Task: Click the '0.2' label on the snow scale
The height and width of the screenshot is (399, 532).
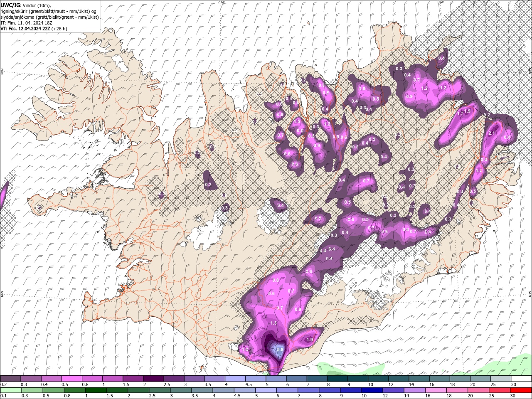Action: pyautogui.click(x=3, y=384)
